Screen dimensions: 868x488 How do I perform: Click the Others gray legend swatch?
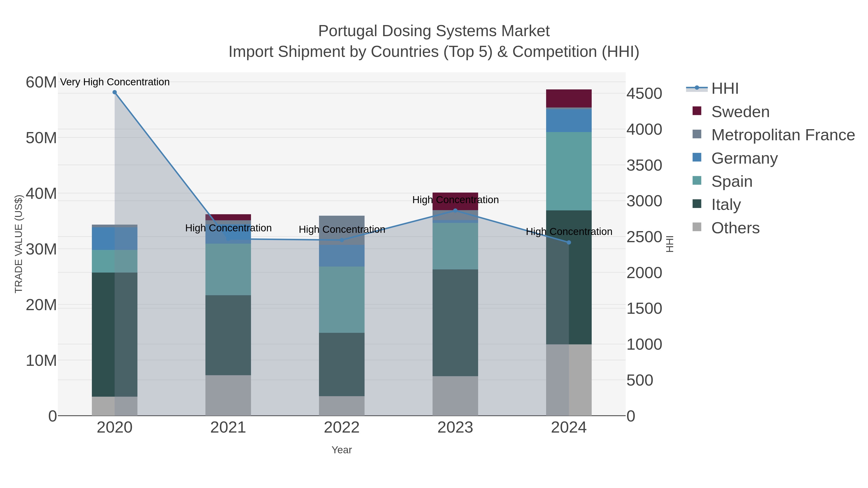click(x=697, y=227)
